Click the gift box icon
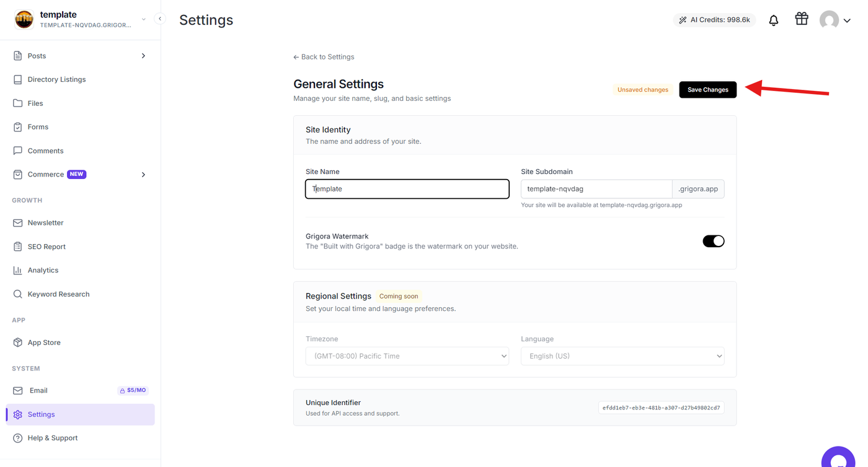 tap(802, 19)
